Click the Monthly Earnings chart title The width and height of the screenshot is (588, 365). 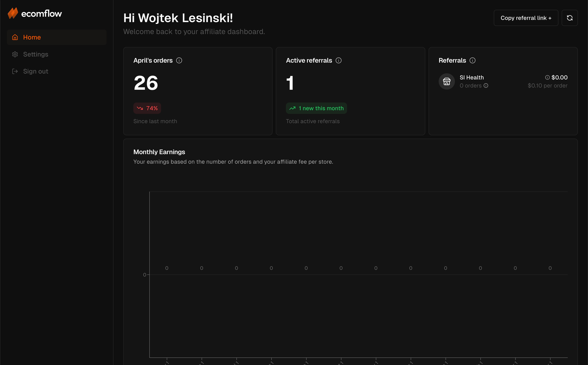(159, 152)
